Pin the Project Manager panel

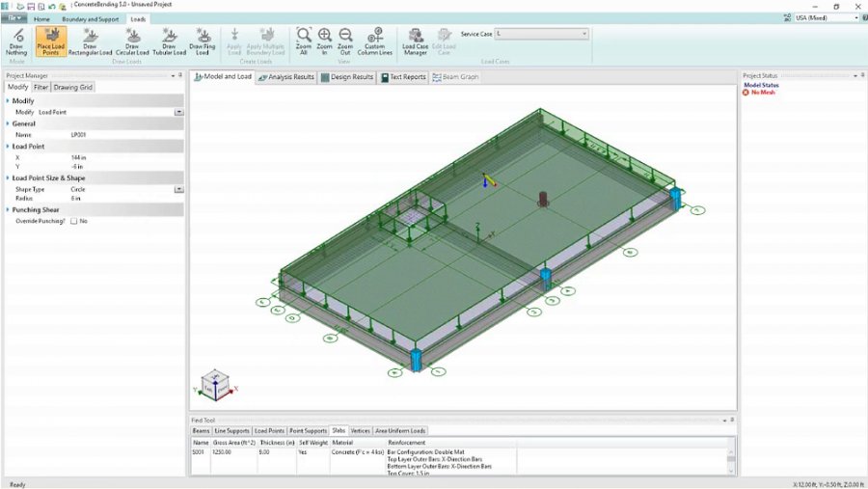[180, 75]
